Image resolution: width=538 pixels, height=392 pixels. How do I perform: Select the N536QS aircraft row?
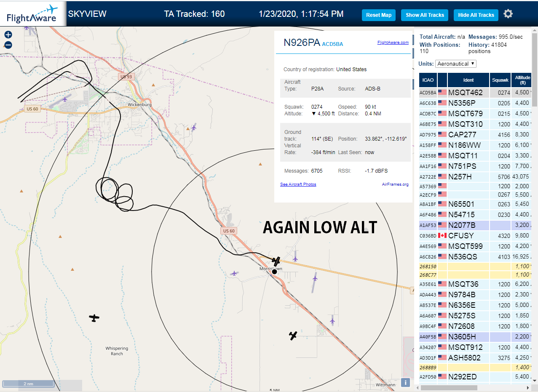pos(475,257)
